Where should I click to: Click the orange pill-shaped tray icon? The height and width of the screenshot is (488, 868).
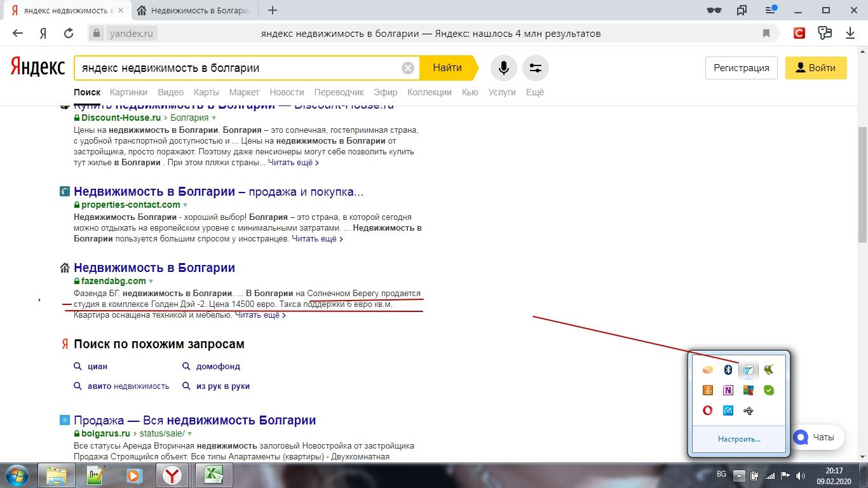click(x=707, y=370)
